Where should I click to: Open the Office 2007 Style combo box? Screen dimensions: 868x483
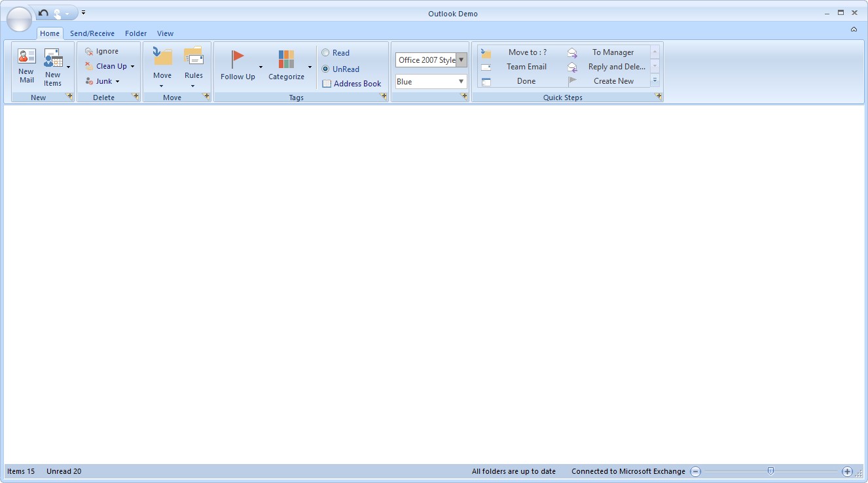pos(431,60)
